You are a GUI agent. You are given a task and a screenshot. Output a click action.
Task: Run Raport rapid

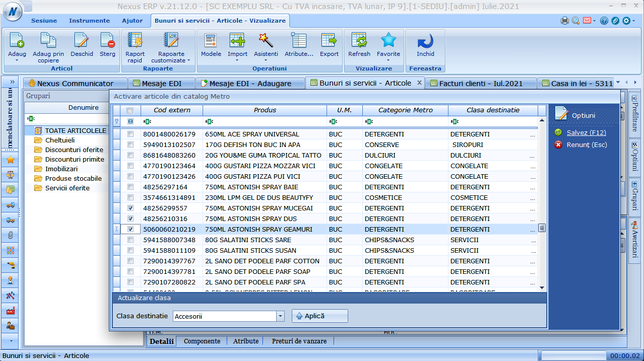(135, 40)
